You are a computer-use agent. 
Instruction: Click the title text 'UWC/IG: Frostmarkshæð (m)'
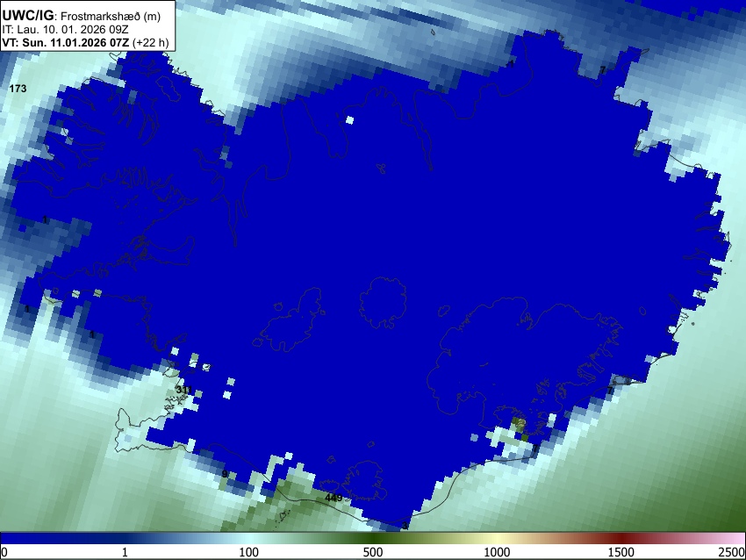82,16
